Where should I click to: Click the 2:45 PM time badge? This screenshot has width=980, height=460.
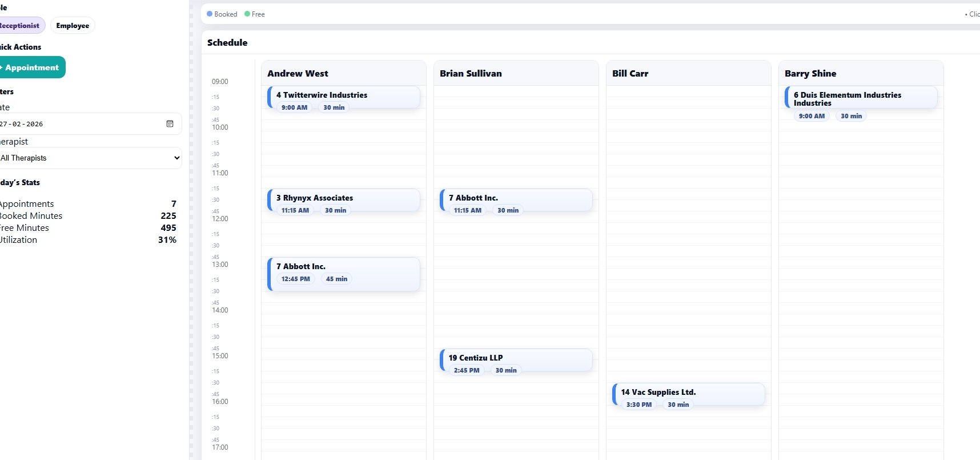pos(467,370)
